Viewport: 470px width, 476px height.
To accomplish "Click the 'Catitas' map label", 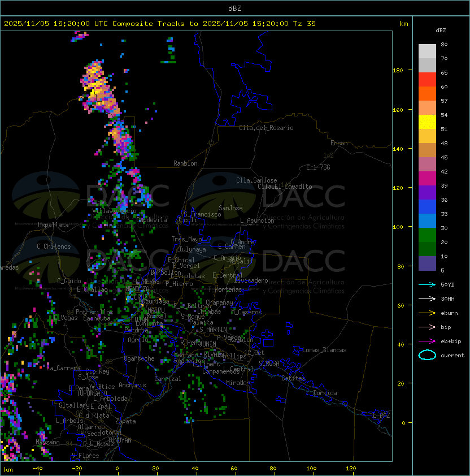I will point(293,378).
